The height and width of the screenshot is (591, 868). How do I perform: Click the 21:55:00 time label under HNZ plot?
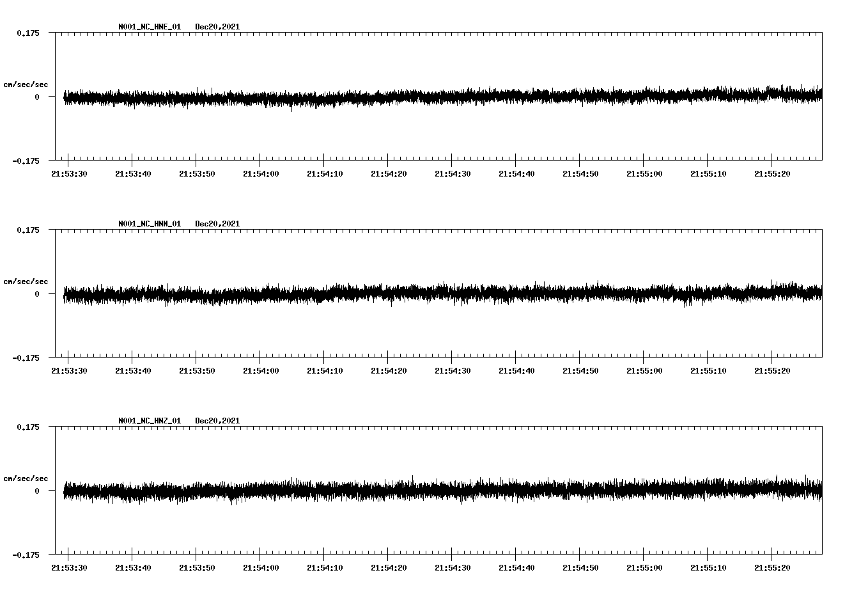644,568
